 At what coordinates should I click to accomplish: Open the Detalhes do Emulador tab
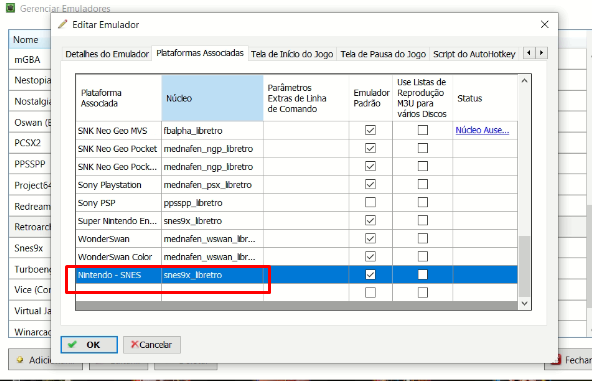coord(107,54)
